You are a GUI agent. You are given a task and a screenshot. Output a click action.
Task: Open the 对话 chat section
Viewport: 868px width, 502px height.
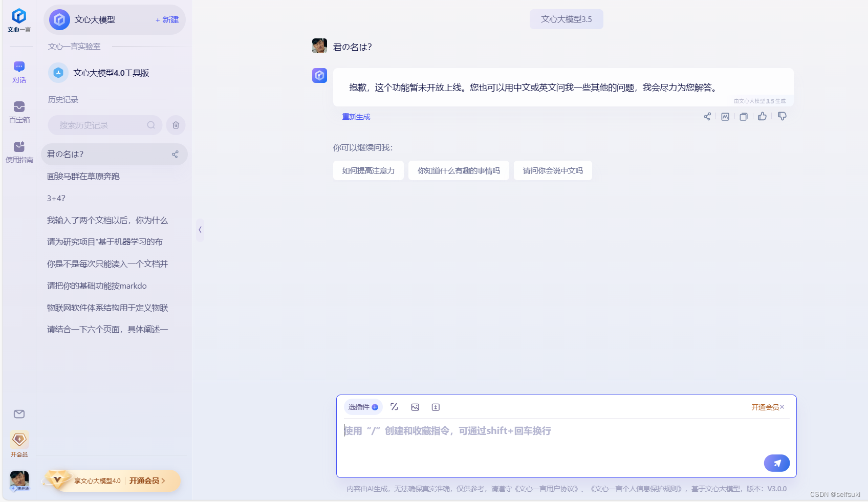click(19, 72)
